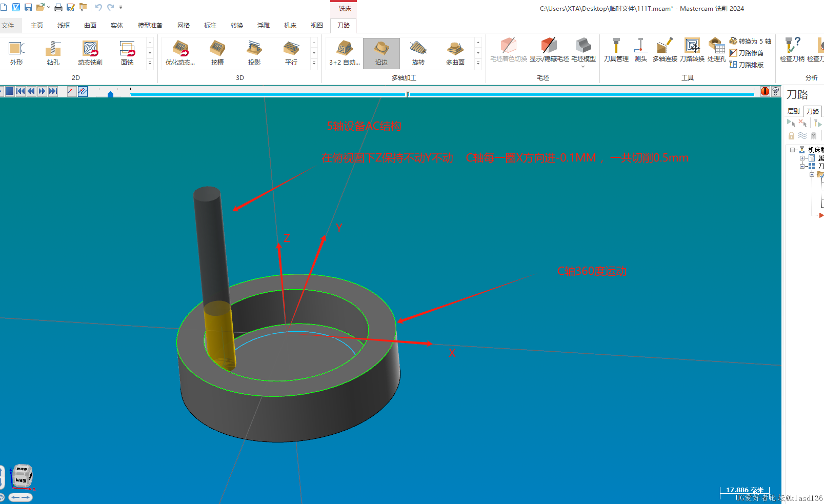Open the 优化动态 3D toolpath
Image resolution: width=824 pixels, height=504 pixels.
tap(180, 53)
